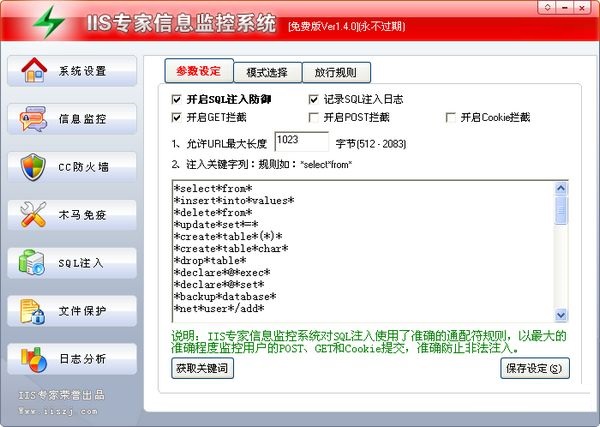
Task: Click the up-down arrows title bar button
Action: 547,7
